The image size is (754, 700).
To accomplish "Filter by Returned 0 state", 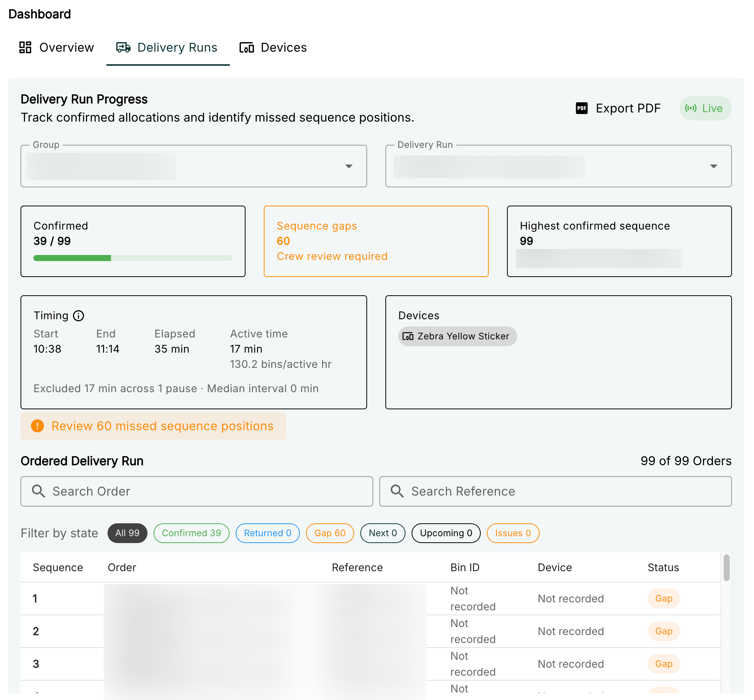I will click(268, 533).
